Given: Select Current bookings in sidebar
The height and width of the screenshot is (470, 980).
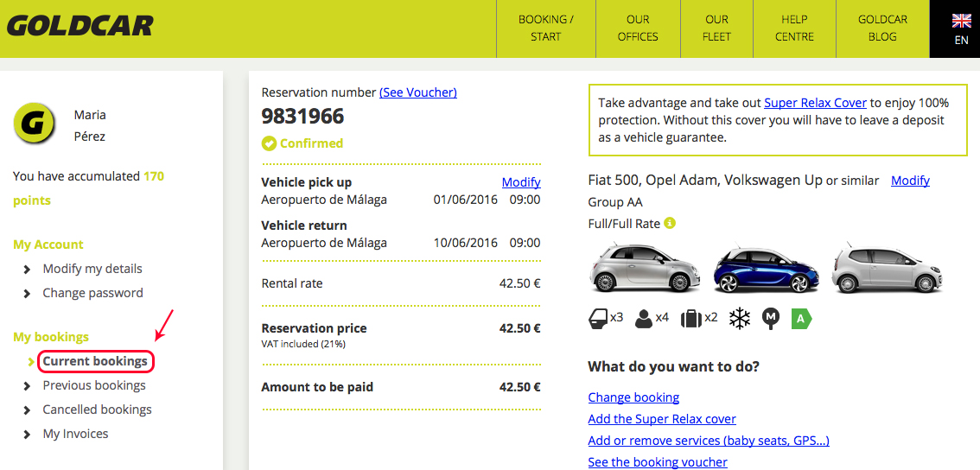Looking at the screenshot, I should coord(95,361).
